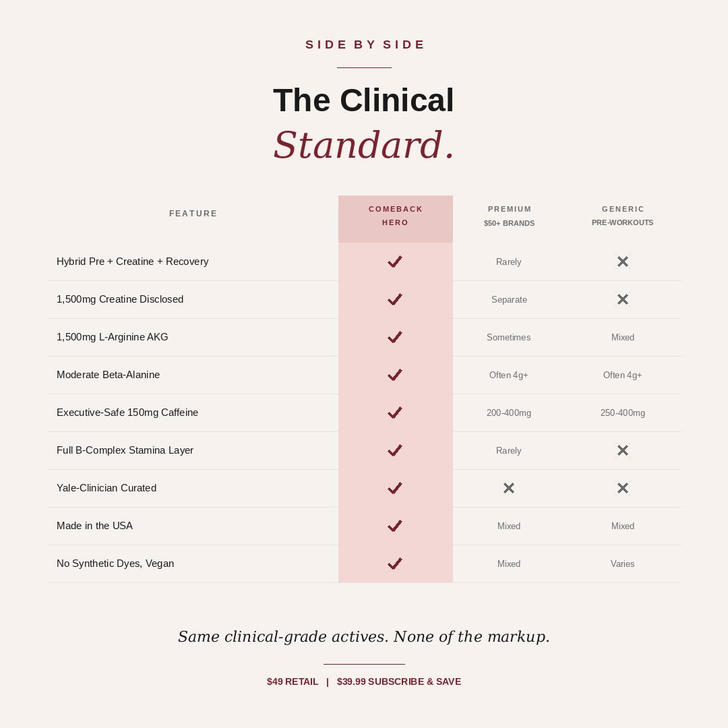This screenshot has width=728, height=728.
Task: Click the checkmark for Moderate Beta-Alanine
Action: (394, 375)
